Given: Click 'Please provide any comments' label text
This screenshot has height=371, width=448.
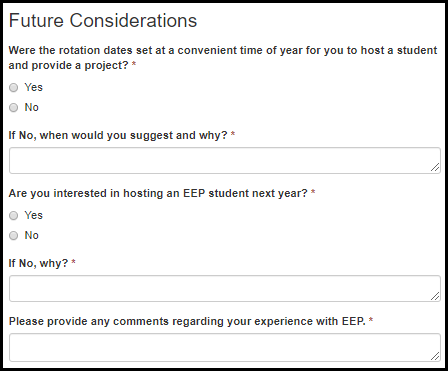Looking at the screenshot, I should (187, 321).
